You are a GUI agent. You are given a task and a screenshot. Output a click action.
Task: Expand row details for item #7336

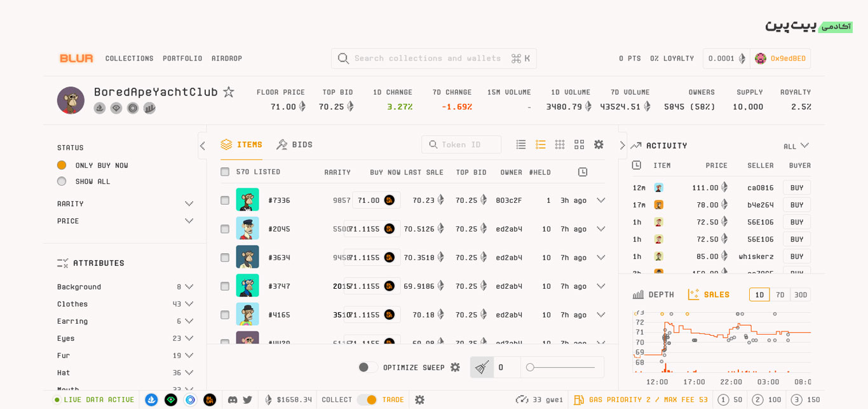(x=600, y=200)
